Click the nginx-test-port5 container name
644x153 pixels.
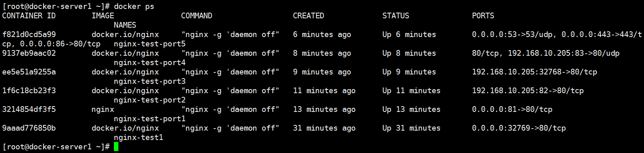click(x=150, y=44)
